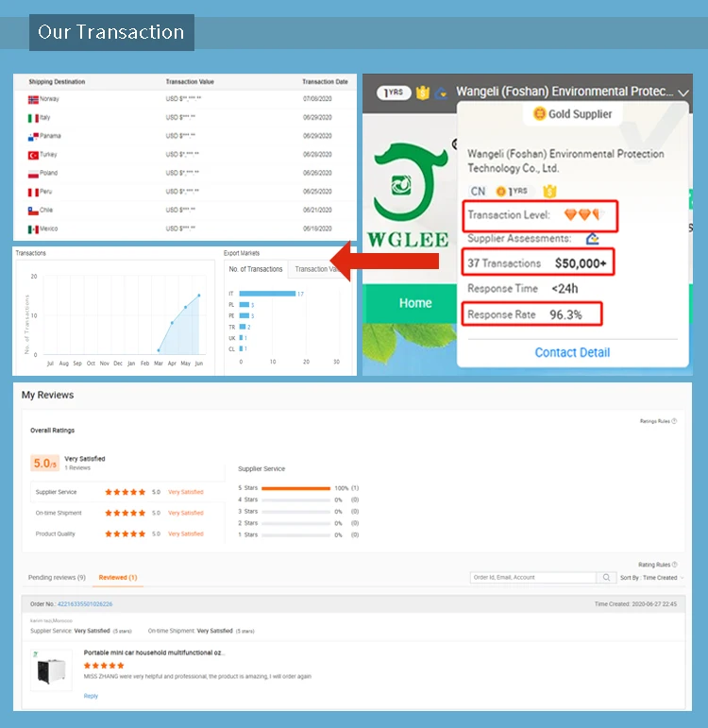
Task: Click the Home menu item
Action: [x=415, y=303]
